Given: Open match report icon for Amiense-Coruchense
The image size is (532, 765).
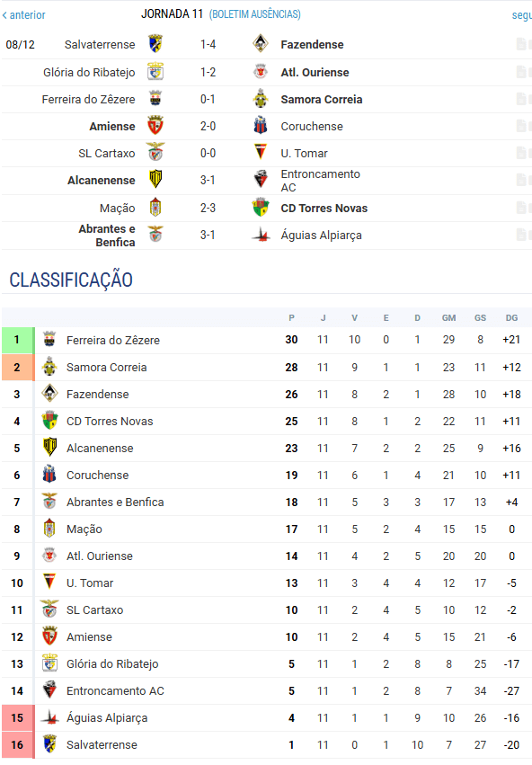Looking at the screenshot, I should (522, 127).
